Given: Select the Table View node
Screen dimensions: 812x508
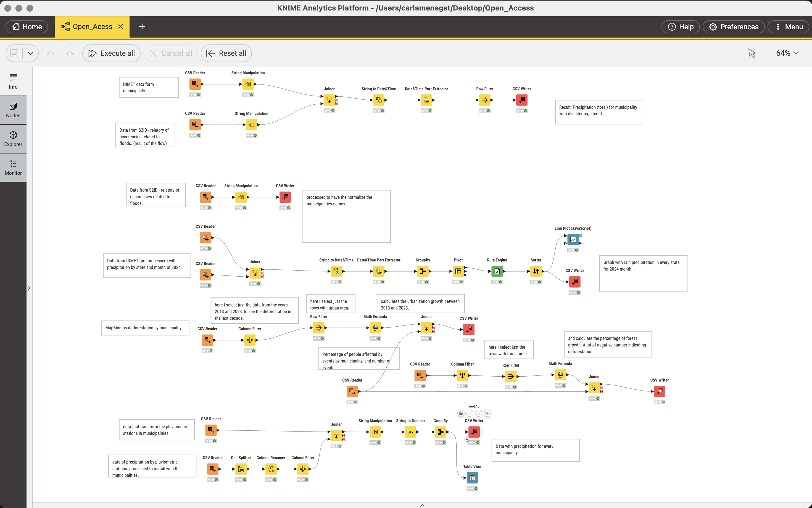Looking at the screenshot, I should click(472, 478).
